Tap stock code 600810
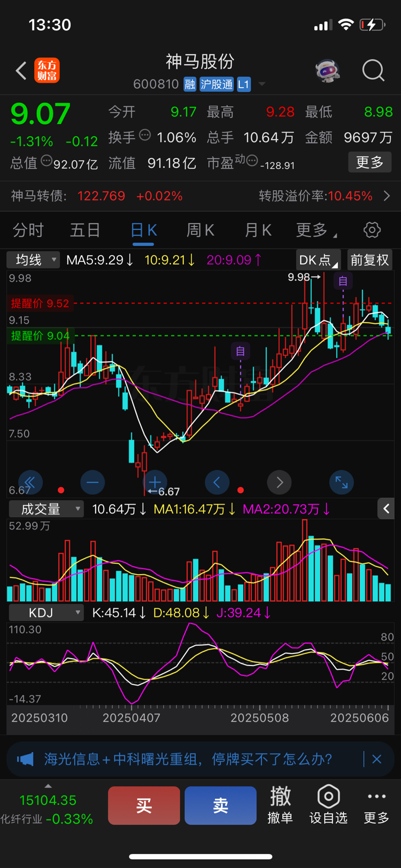 156,84
